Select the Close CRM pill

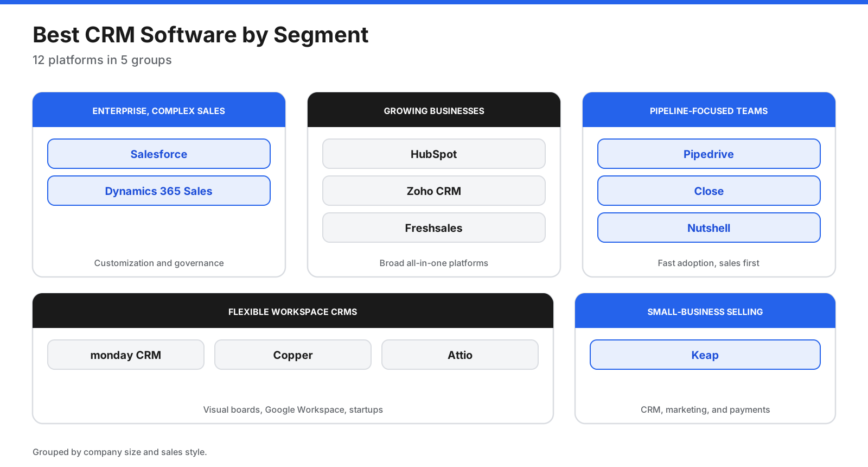(709, 191)
